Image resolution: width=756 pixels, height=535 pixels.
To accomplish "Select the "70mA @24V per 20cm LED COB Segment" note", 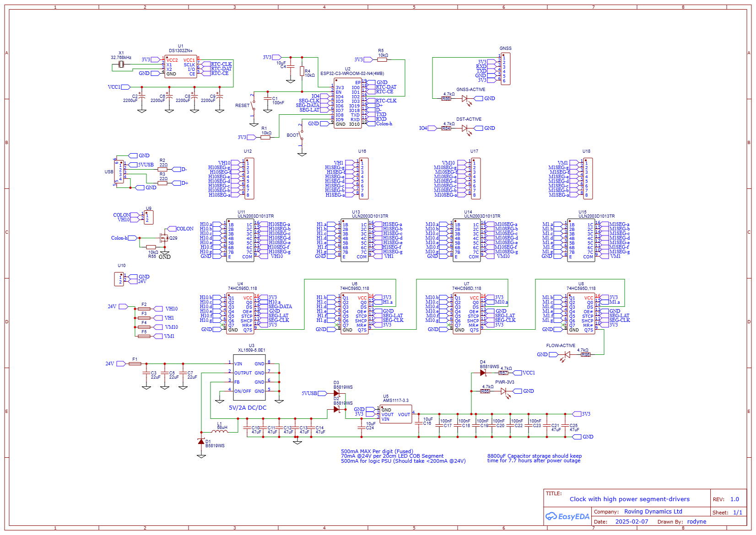I will pyautogui.click(x=392, y=456).
